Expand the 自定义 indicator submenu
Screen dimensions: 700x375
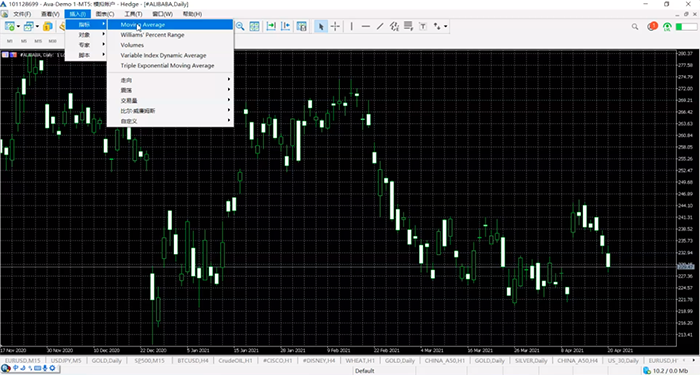pyautogui.click(x=170, y=121)
